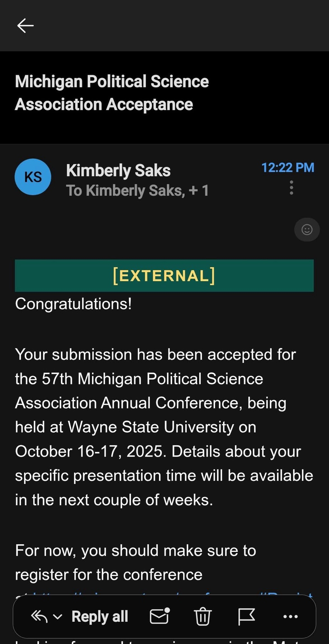329x644 pixels.
Task: Mark email unread with envelope icon
Action: [160, 616]
